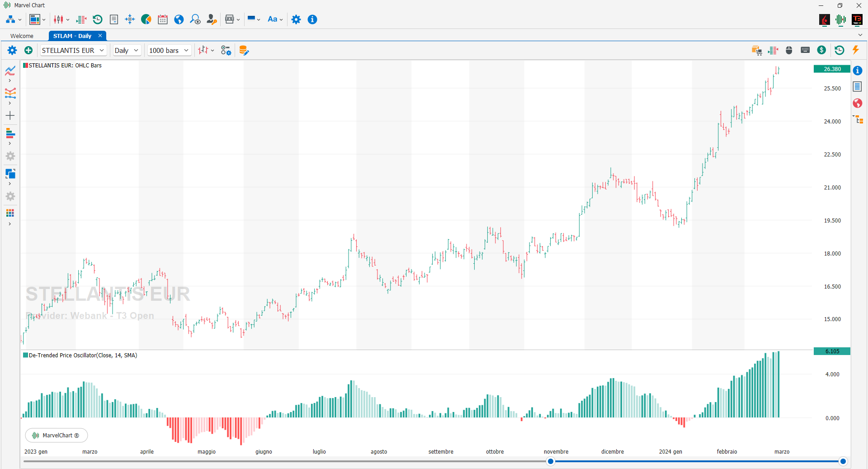Image resolution: width=868 pixels, height=469 pixels.
Task: Click the T3 logo icon
Action: pos(857,19)
